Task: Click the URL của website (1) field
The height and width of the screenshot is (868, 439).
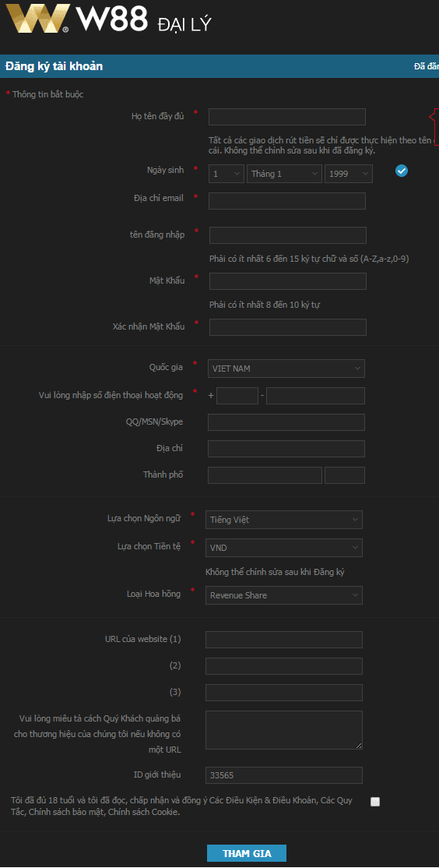Action: (x=283, y=640)
